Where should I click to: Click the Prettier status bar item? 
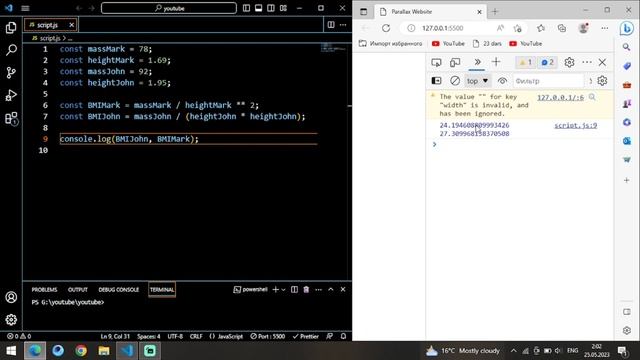coord(306,336)
